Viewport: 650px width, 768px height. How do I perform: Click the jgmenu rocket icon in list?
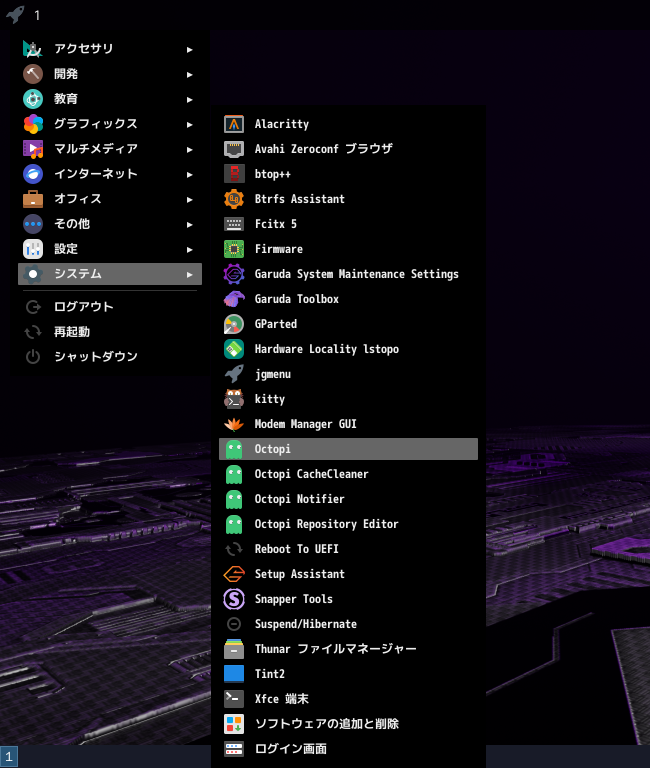234,374
